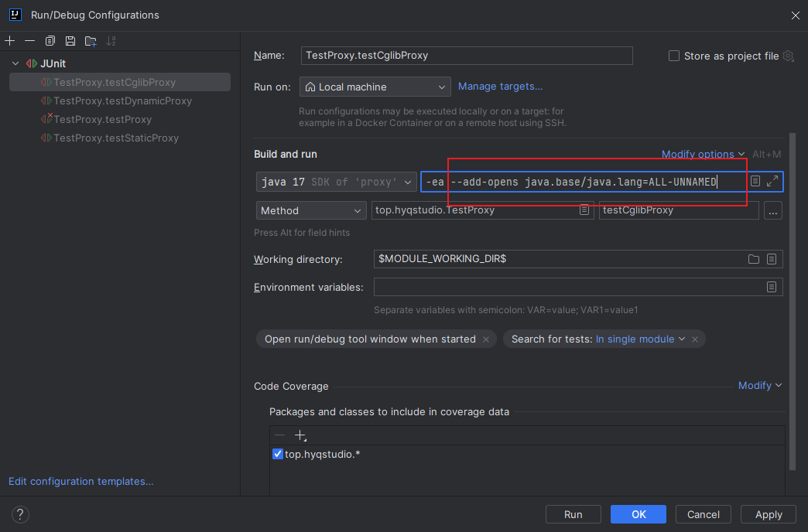
Task: Sort configurations alphabetically icon
Action: [x=111, y=41]
